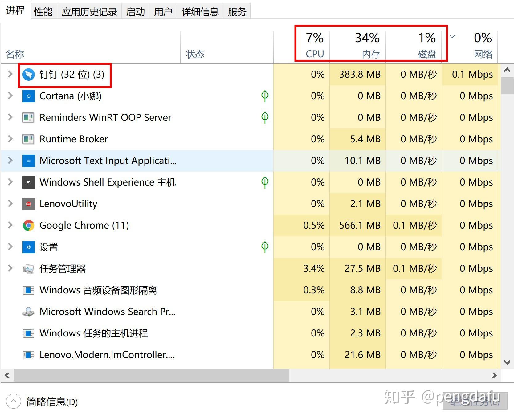Click the Windows Shell Experience 主机 icon
514x420 pixels.
click(29, 182)
